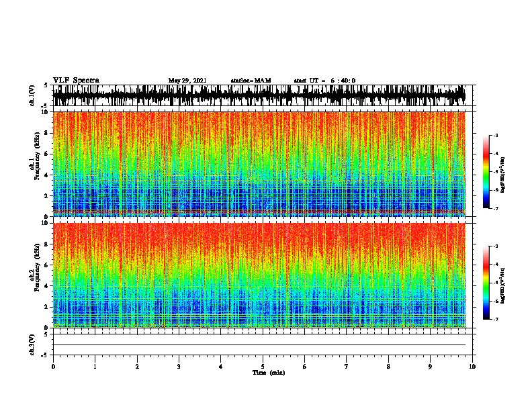Click time axis tick label "5"

[x=263, y=367]
